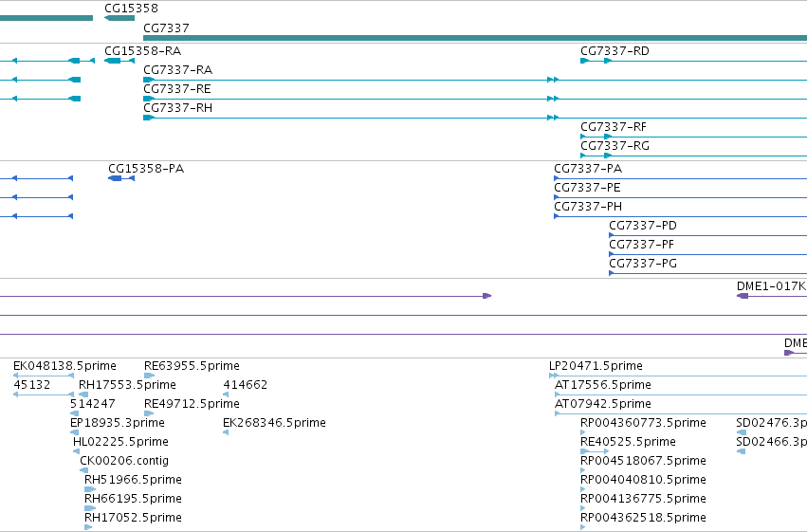The image size is (807, 532).
Task: Open the 45132 feature label
Action: pyautogui.click(x=32, y=385)
